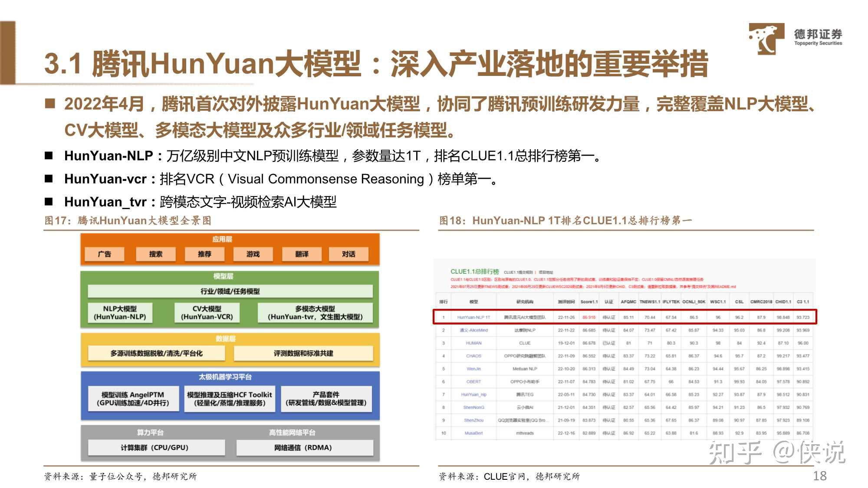Click the 已认证 status cell

[609, 343]
